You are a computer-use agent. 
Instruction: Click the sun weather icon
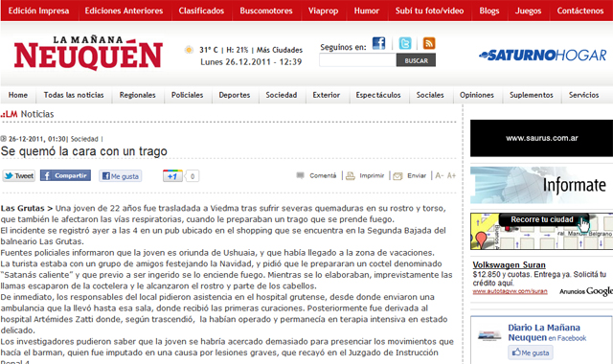click(x=189, y=50)
